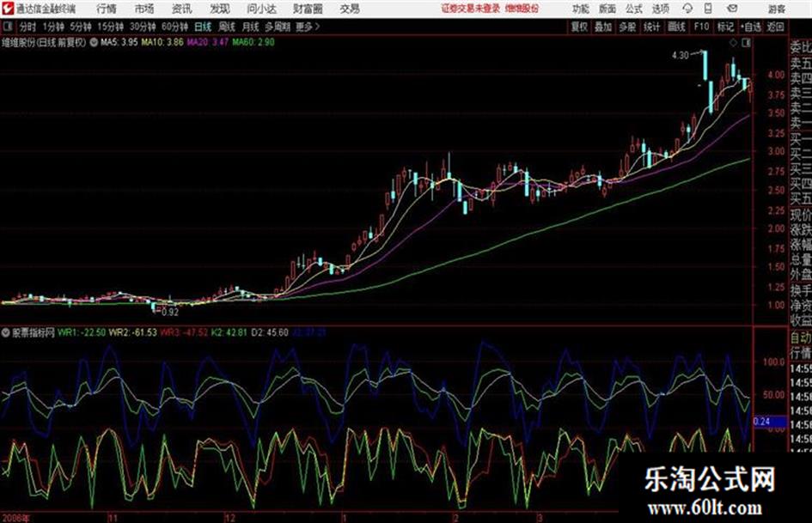Screen dimensions: 812x523
Task: Open the 行情 menu
Action: [107, 9]
